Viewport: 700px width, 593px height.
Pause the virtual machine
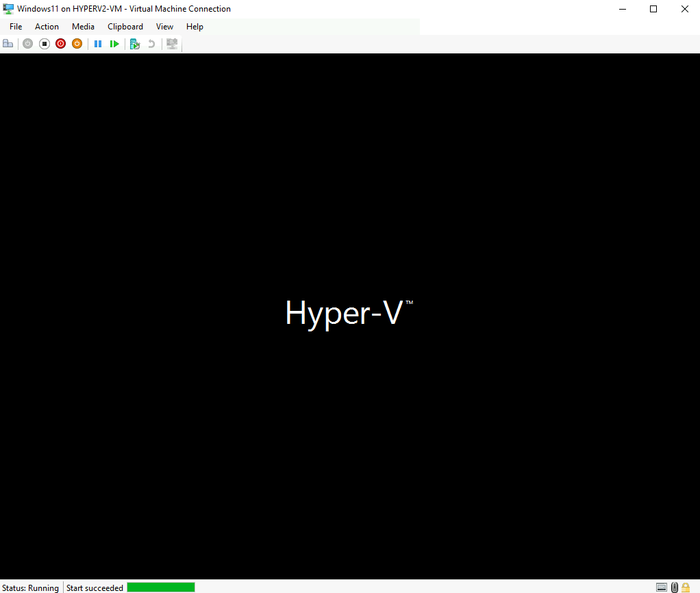pyautogui.click(x=98, y=44)
